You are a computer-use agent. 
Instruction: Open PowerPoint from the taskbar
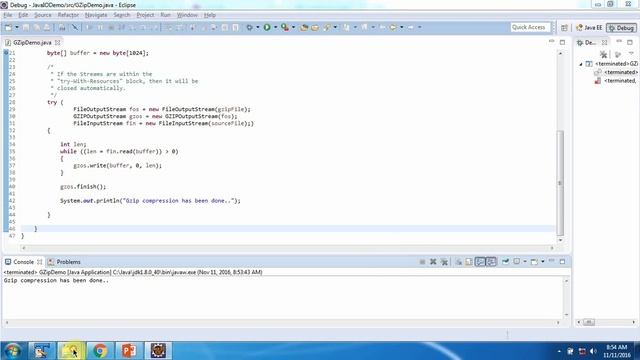tap(129, 351)
